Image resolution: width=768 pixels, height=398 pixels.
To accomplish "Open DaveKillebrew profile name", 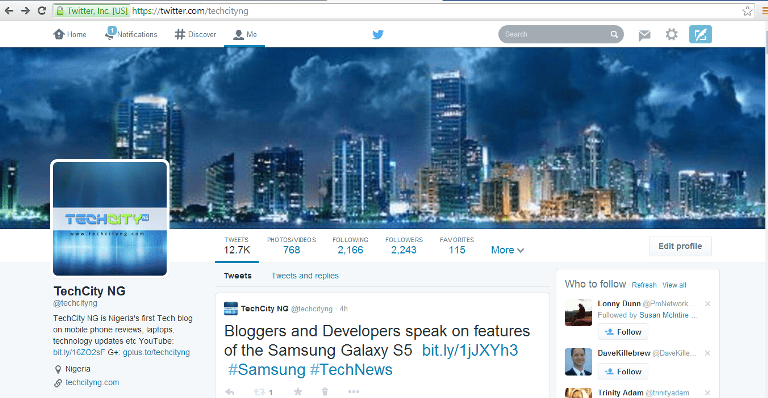I will 624,353.
